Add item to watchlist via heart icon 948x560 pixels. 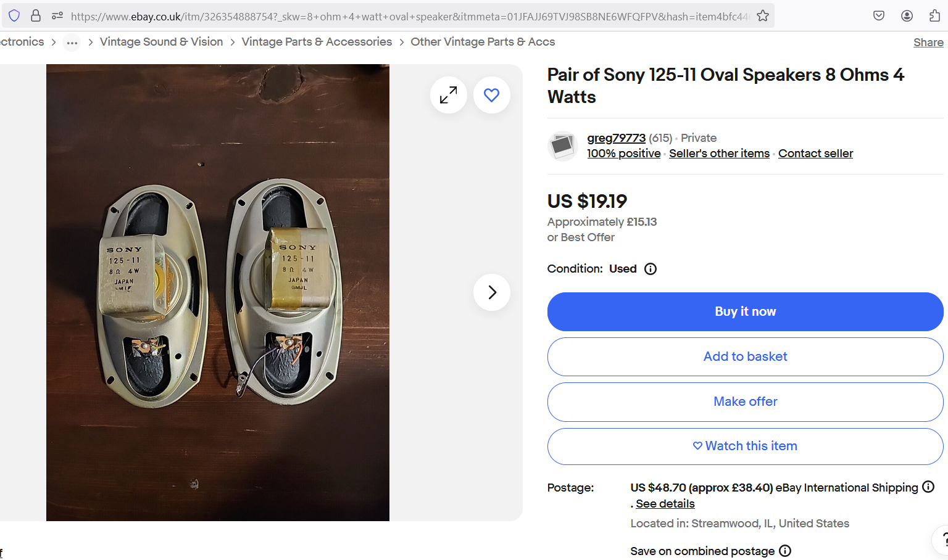(x=491, y=95)
